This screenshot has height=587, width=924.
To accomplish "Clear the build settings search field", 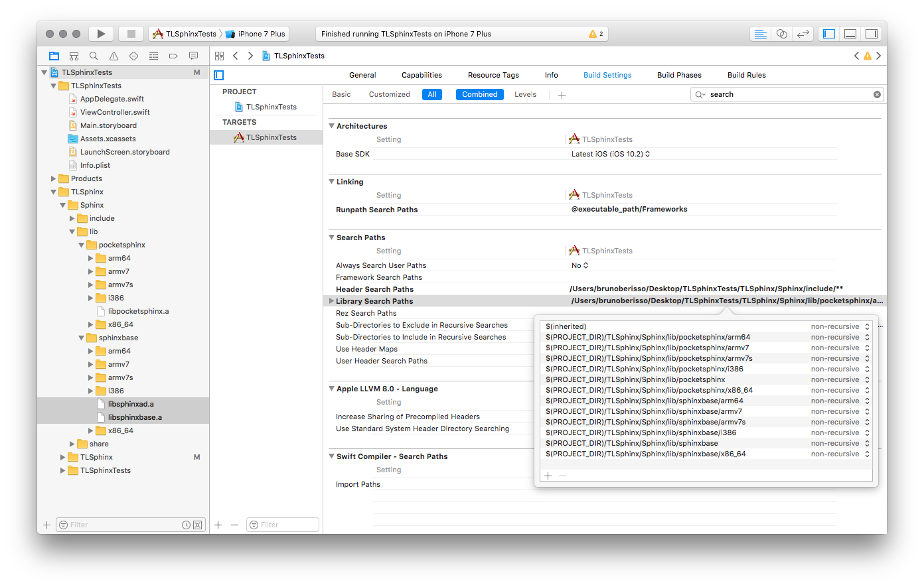I will [877, 95].
